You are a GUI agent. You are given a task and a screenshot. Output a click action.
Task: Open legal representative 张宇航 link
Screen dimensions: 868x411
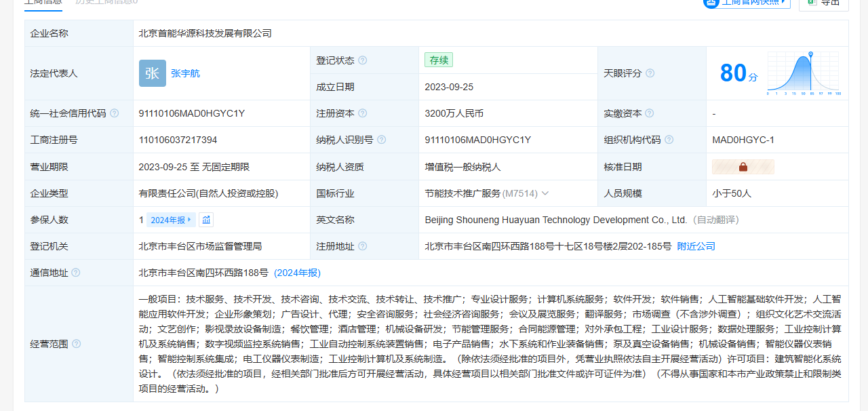coord(185,73)
